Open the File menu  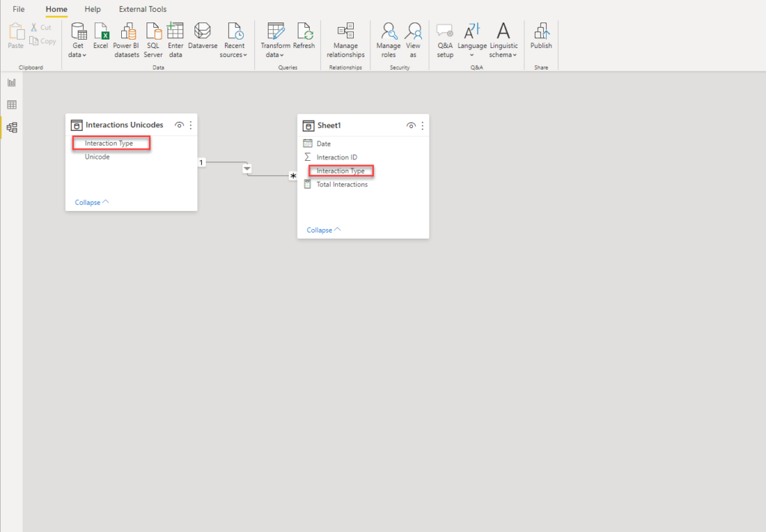click(x=19, y=9)
